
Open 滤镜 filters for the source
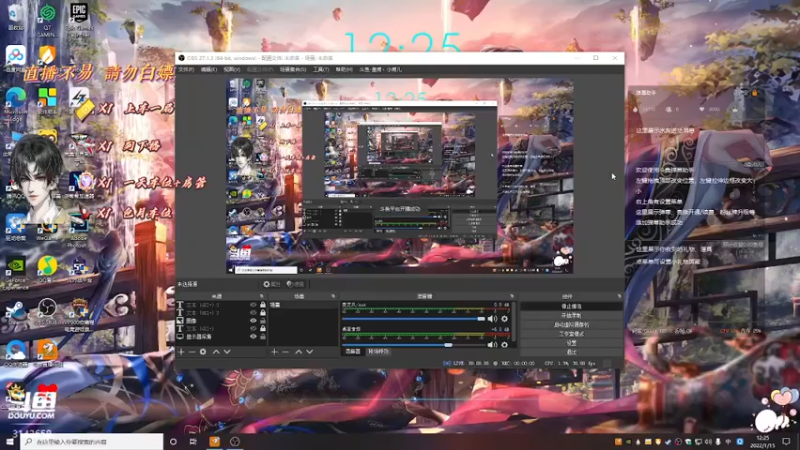tap(295, 284)
